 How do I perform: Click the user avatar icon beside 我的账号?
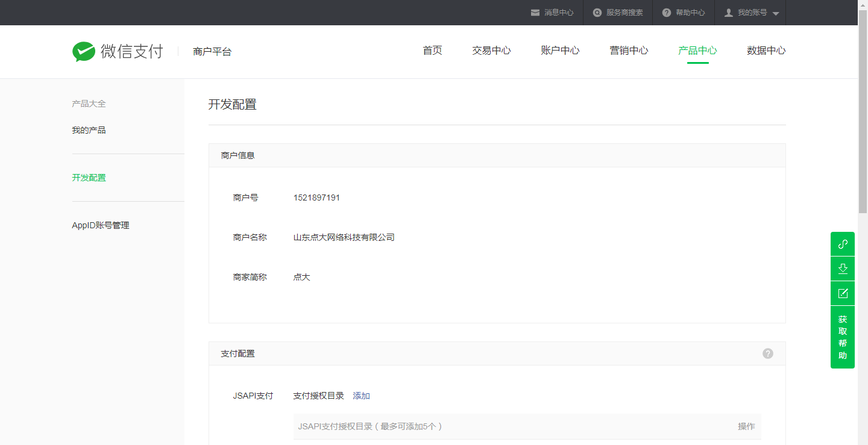[x=729, y=13]
